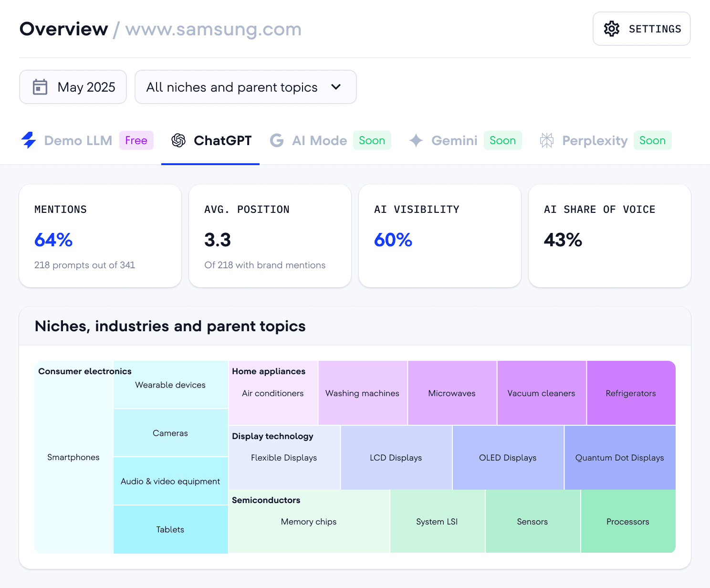Click 'Niches, industries and parent topics' heading

[170, 326]
